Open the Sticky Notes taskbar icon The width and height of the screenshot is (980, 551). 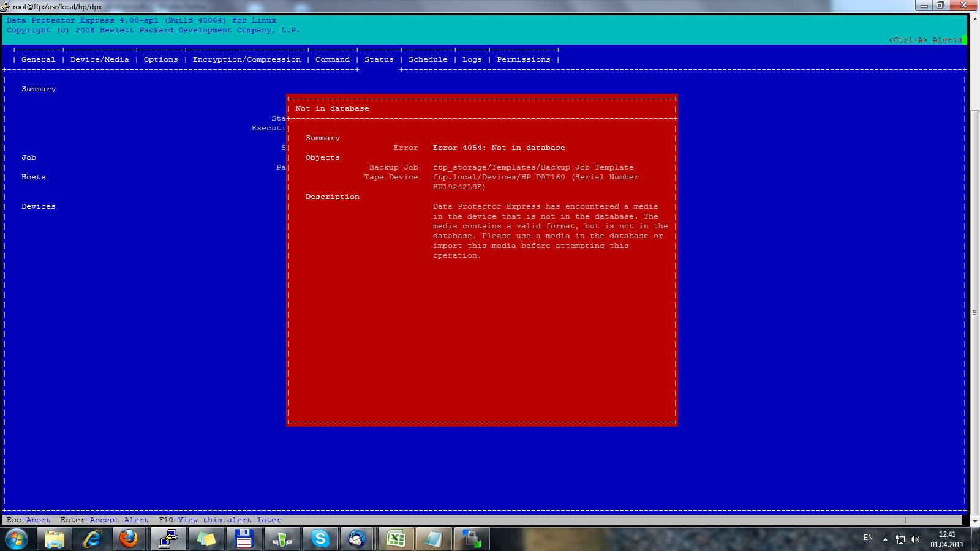coord(206,539)
